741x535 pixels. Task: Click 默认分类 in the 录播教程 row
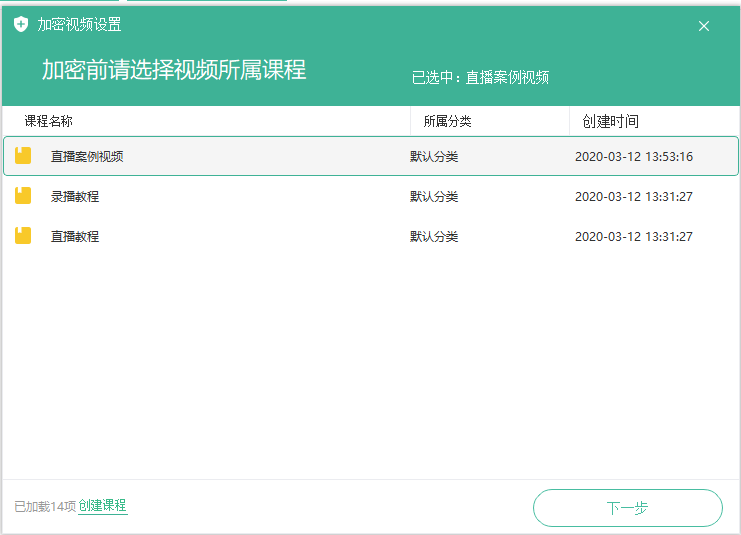pyautogui.click(x=434, y=197)
